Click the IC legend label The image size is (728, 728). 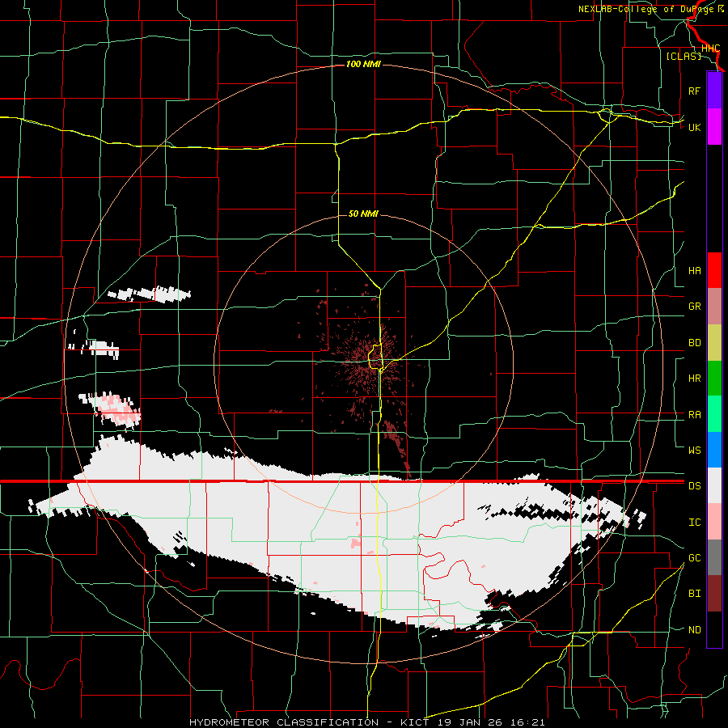(x=694, y=523)
